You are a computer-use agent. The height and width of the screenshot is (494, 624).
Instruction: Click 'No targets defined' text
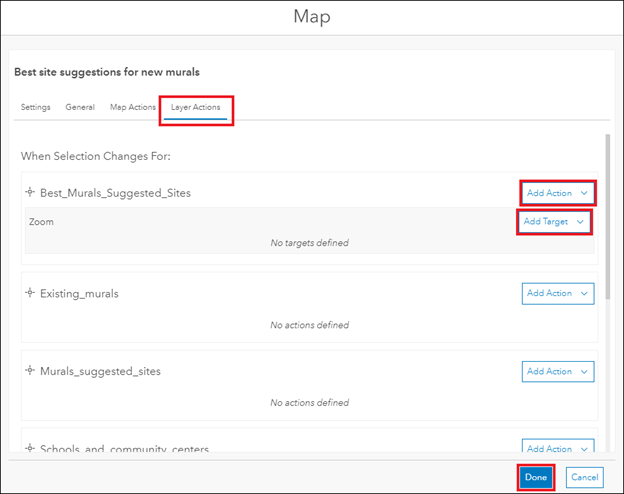pos(310,243)
